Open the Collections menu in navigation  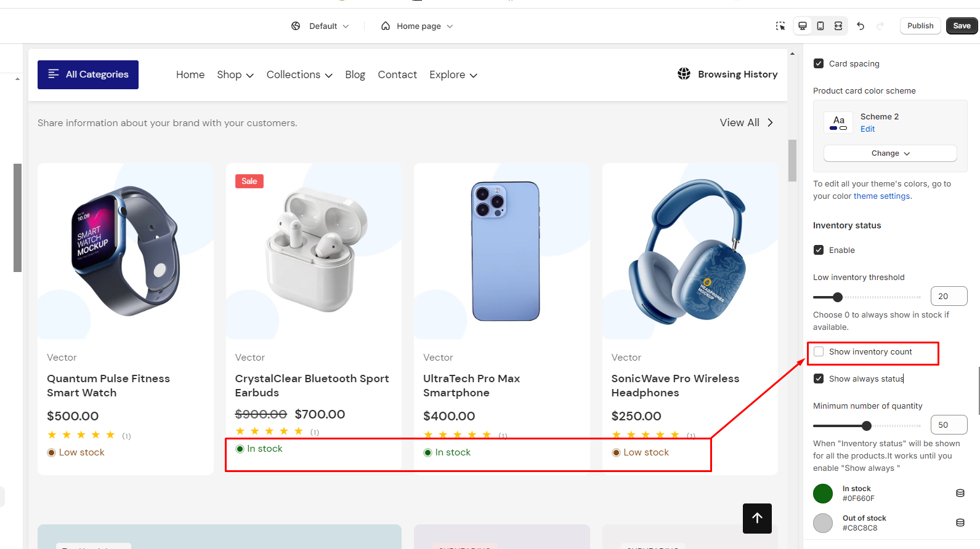pos(299,74)
